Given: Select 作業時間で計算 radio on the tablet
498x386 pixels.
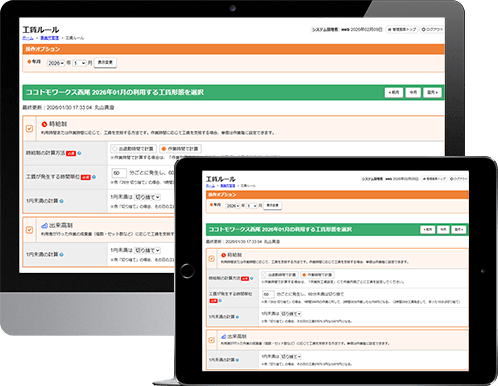Looking at the screenshot, I should pyautogui.click(x=304, y=275).
